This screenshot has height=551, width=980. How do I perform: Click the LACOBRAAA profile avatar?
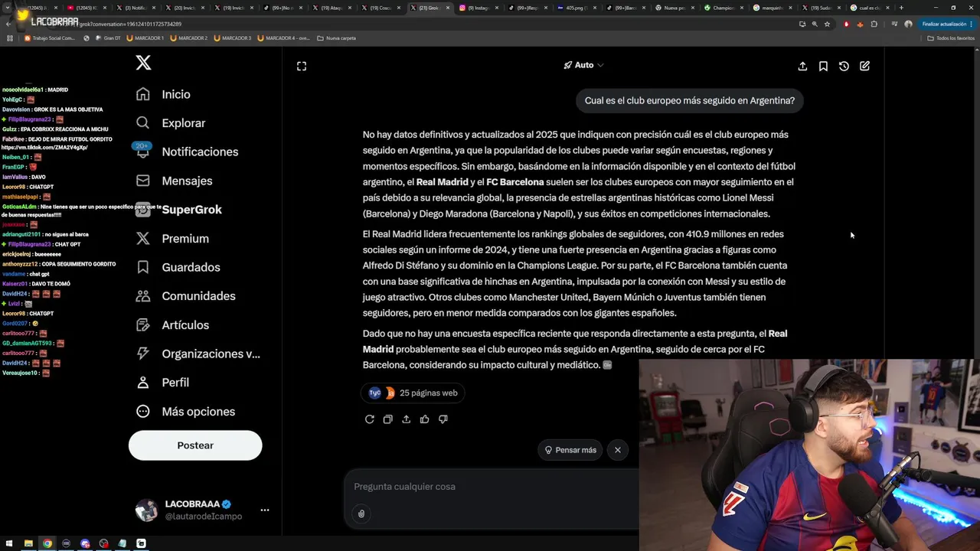pyautogui.click(x=146, y=510)
